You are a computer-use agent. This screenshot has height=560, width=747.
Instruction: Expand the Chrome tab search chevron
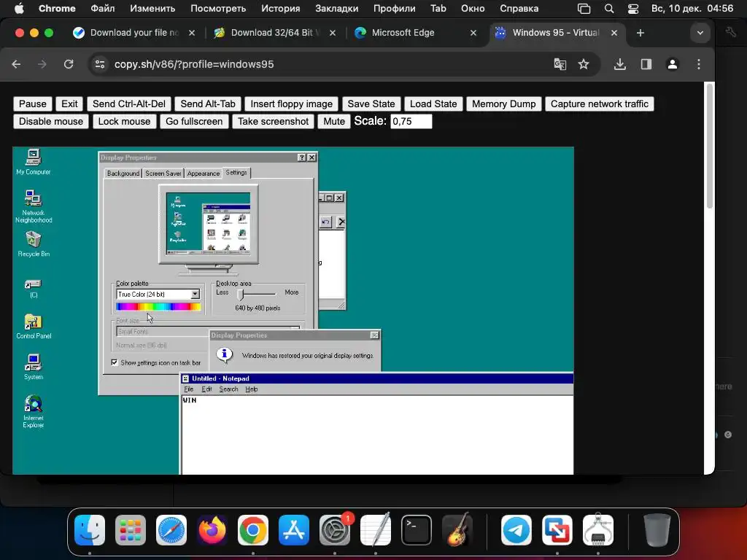point(700,33)
